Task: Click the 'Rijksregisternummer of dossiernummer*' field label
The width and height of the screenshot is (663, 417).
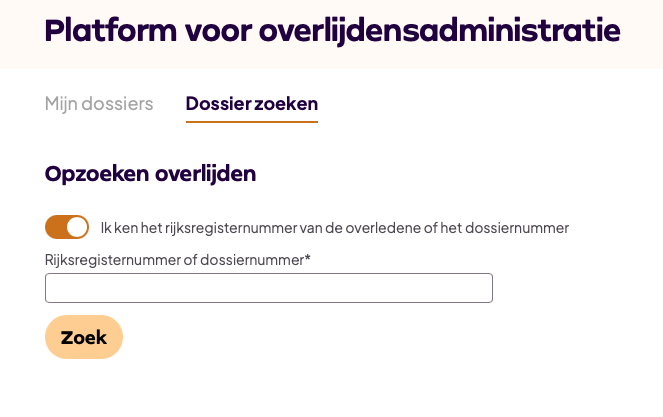Action: [x=178, y=260]
